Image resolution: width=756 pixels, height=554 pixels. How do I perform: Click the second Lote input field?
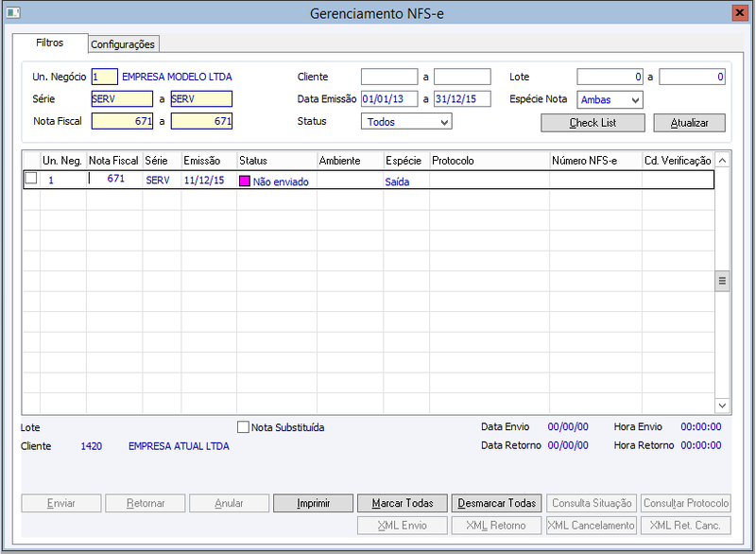[693, 77]
